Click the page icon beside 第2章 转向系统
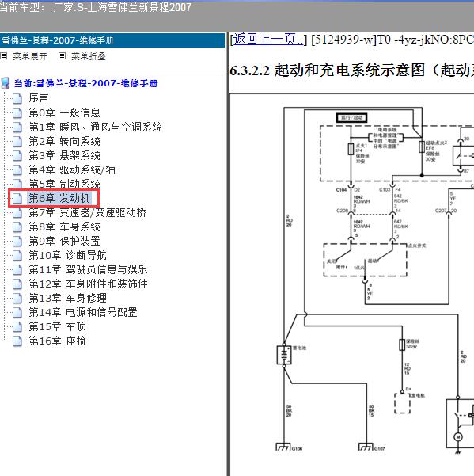The height and width of the screenshot is (476, 474). (x=17, y=141)
